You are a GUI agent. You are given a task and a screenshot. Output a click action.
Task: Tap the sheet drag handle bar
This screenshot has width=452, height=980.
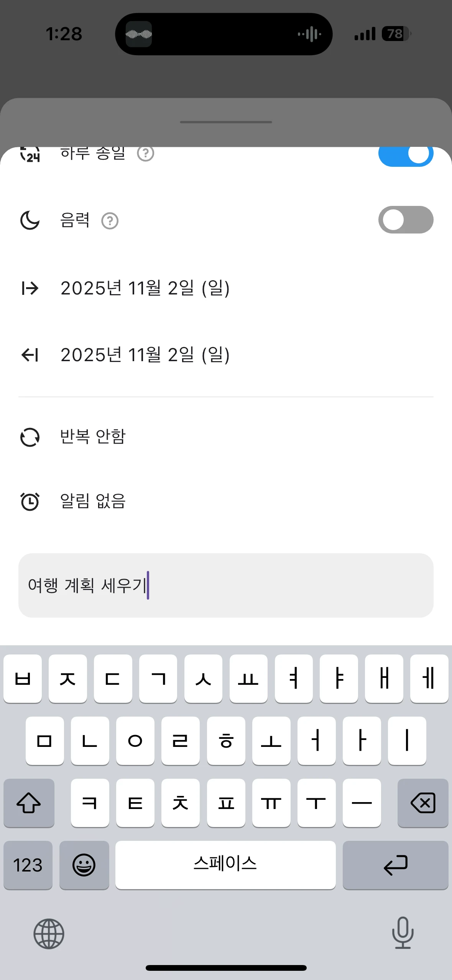click(x=226, y=122)
